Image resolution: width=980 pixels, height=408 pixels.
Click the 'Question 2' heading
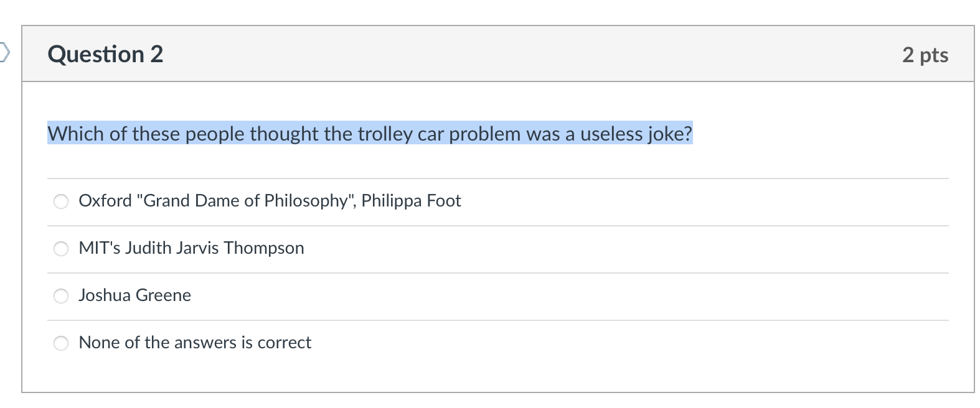tap(105, 55)
